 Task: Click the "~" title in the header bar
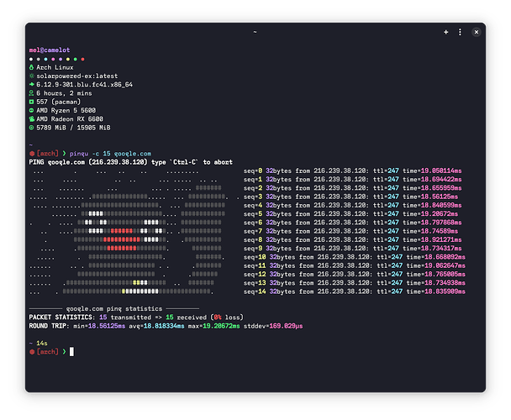[255, 31]
